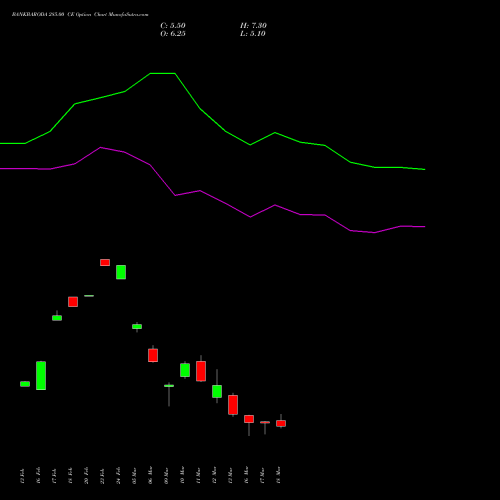Select the 24 Feb date label
This screenshot has height=500, width=500.
click(118, 475)
